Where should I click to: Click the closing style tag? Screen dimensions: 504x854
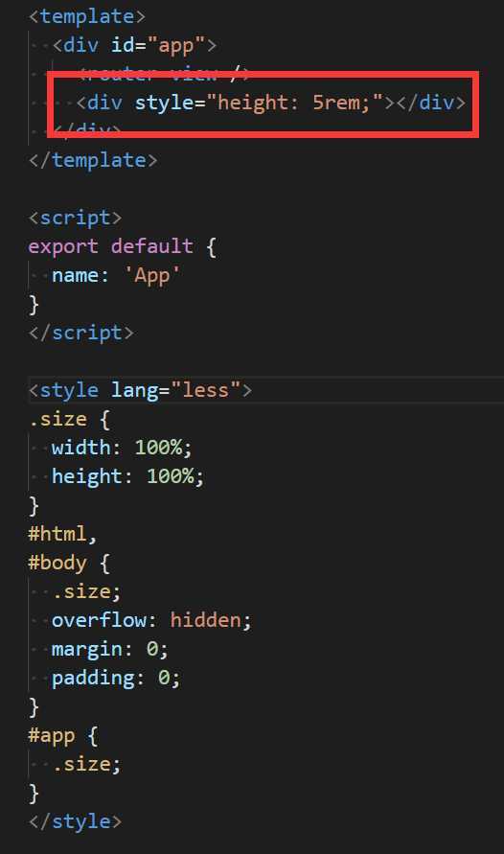point(75,821)
